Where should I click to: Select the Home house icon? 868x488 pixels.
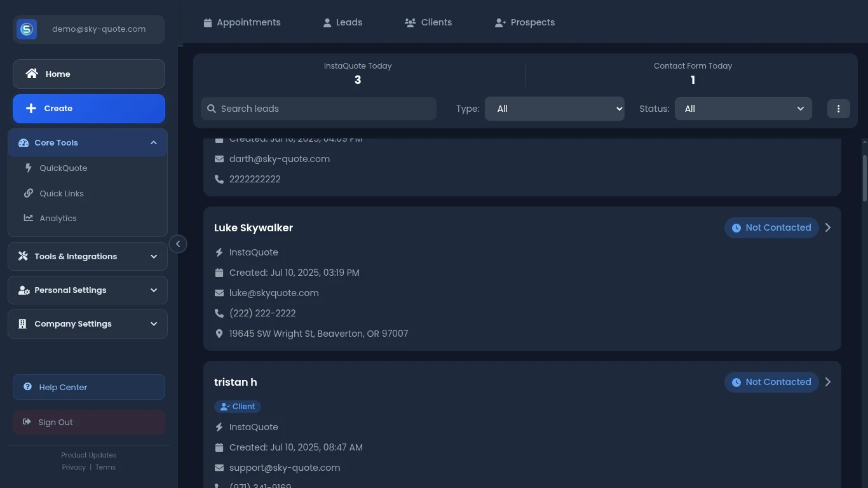(x=31, y=73)
